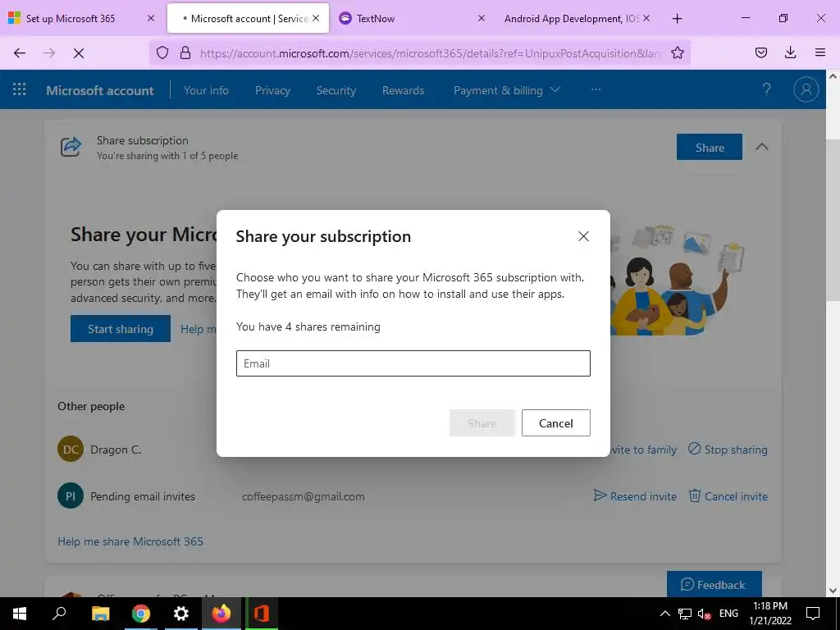Screen dimensions: 840x630
Task: Open the notification center icon
Action: coord(813,614)
